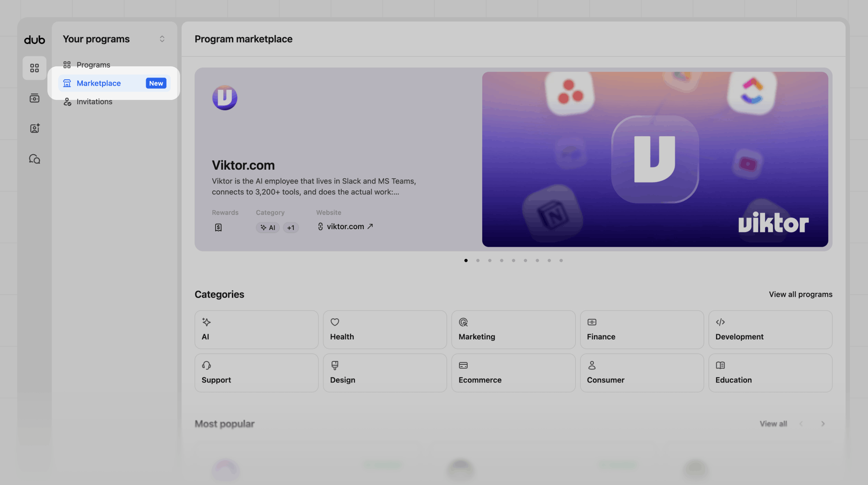Jump to the fifth carousel dot
This screenshot has width=868, height=485.
pos(514,261)
